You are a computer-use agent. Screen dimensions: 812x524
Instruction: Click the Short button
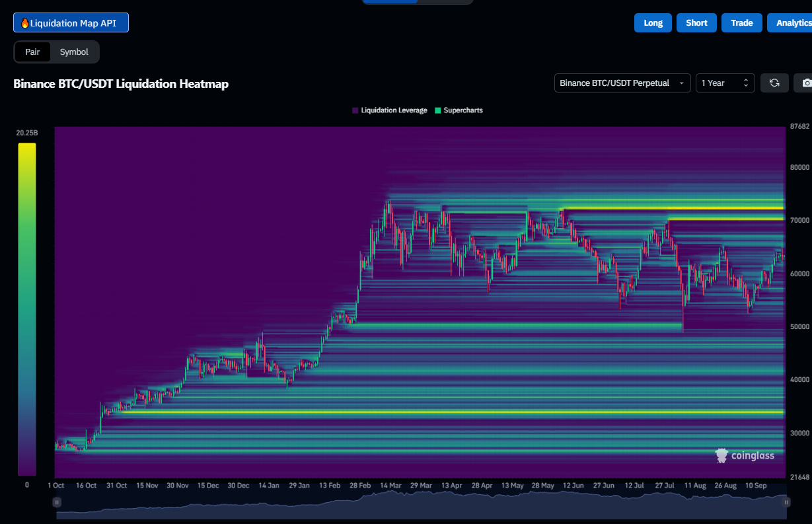coord(696,22)
